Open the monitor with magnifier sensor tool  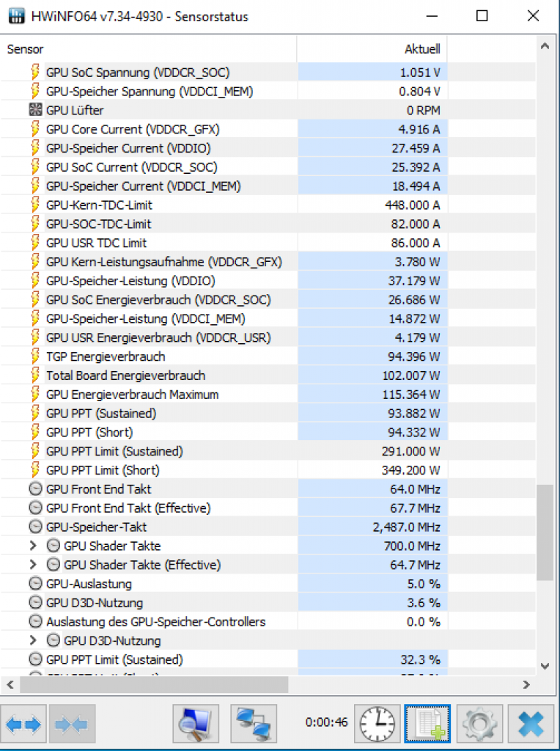coord(196,724)
